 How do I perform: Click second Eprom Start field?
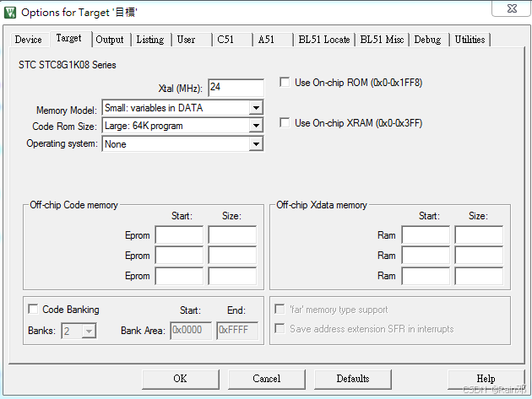coord(179,256)
